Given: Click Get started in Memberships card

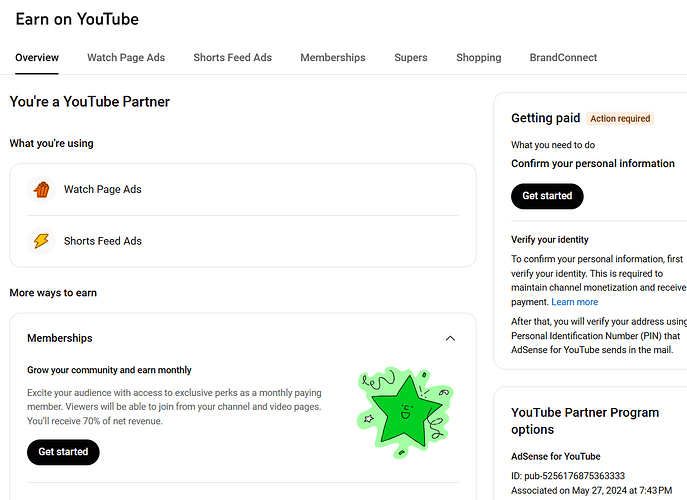Looking at the screenshot, I should coord(63,452).
